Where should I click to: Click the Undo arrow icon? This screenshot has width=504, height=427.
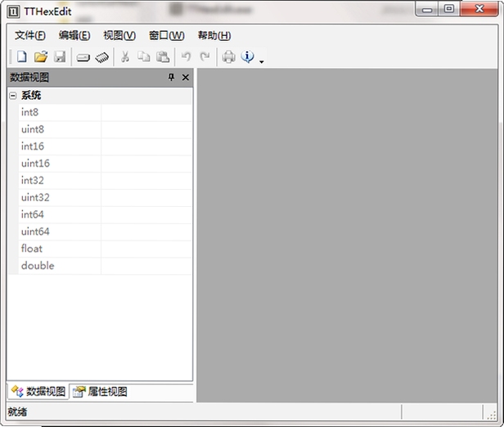tap(186, 57)
